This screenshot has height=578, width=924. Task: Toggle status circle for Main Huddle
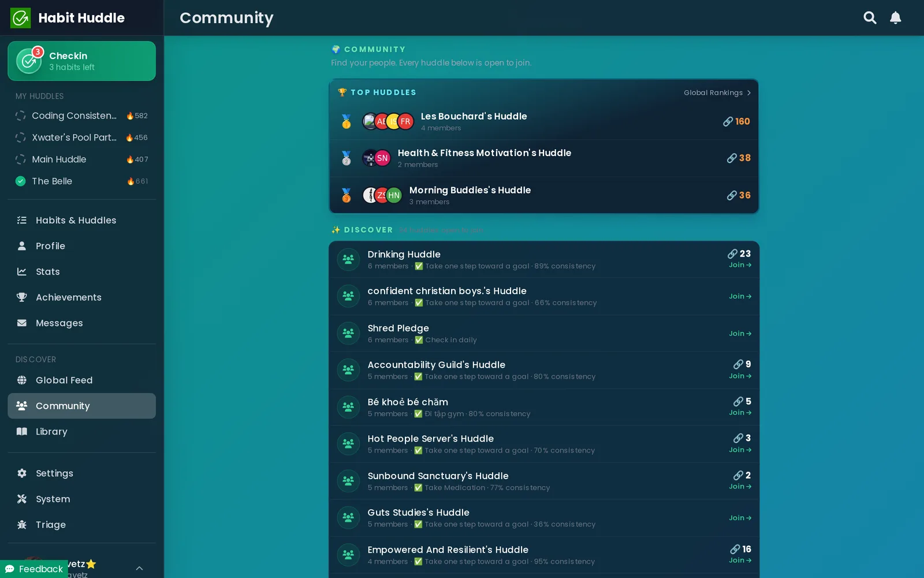(x=21, y=160)
